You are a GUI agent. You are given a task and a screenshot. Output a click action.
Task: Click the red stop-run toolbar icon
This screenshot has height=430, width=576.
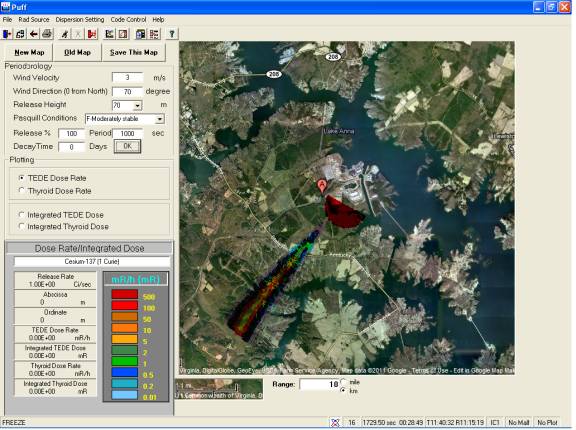point(92,34)
